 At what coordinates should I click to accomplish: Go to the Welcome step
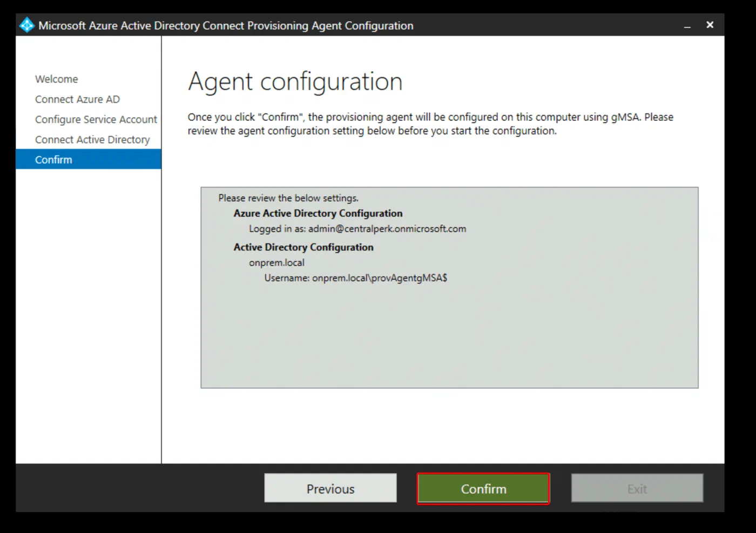57,79
